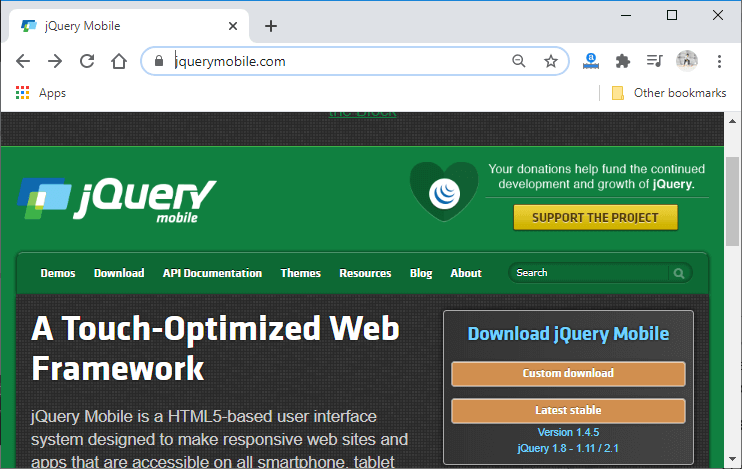Click the Support the Project button

[x=595, y=218]
